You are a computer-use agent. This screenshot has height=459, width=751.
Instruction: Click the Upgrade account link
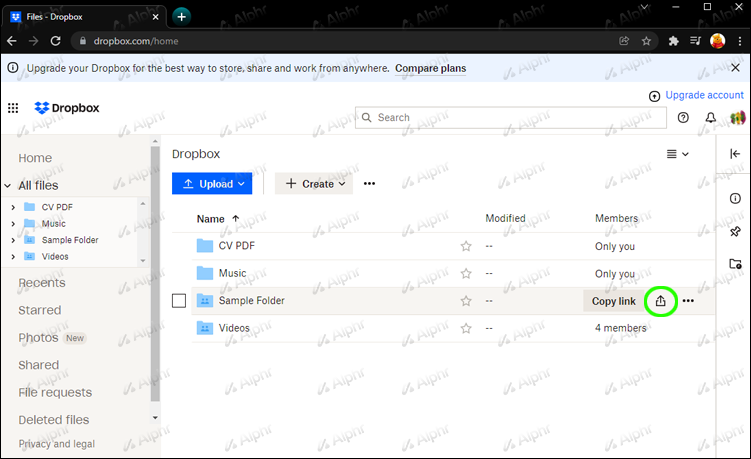pyautogui.click(x=705, y=95)
